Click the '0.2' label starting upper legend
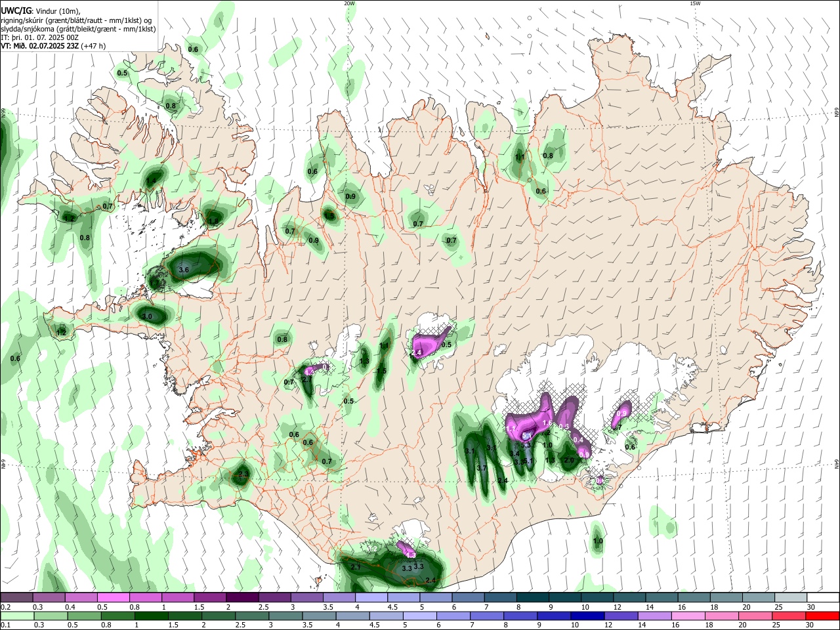 [5, 607]
